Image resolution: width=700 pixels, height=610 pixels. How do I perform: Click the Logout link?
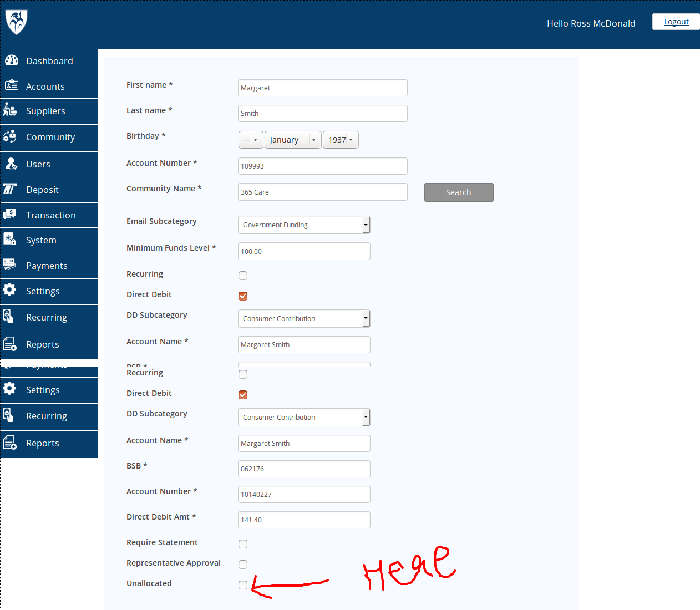(x=676, y=22)
